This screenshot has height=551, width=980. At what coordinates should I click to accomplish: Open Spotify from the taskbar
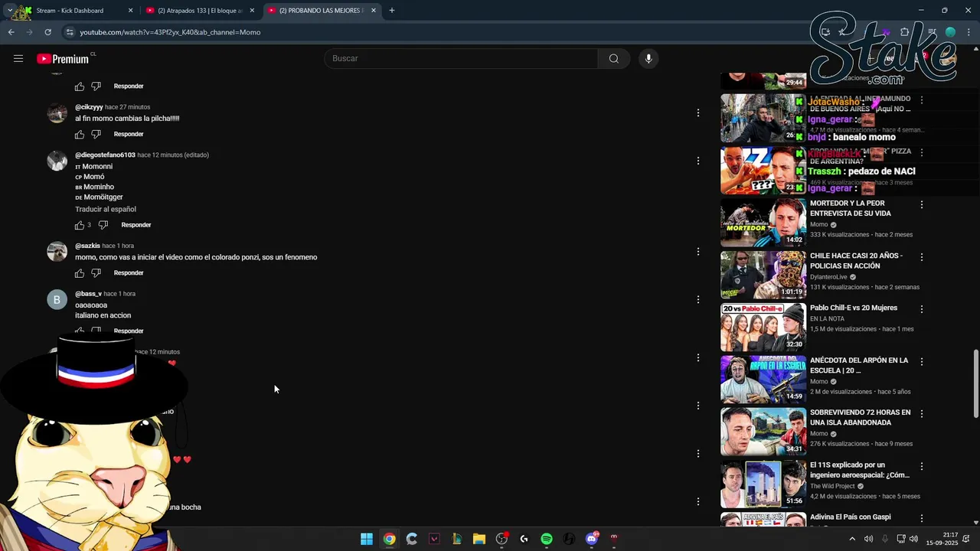tap(547, 539)
